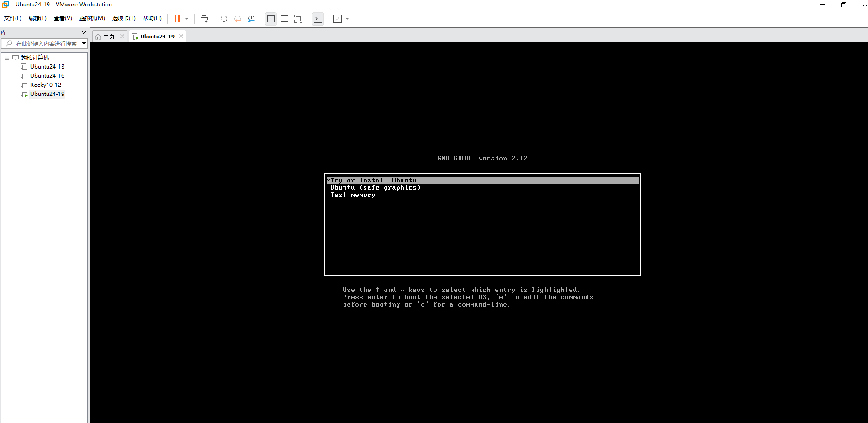Pause the virtual machine using the orange pause icon
The width and height of the screenshot is (868, 423).
[x=177, y=19]
